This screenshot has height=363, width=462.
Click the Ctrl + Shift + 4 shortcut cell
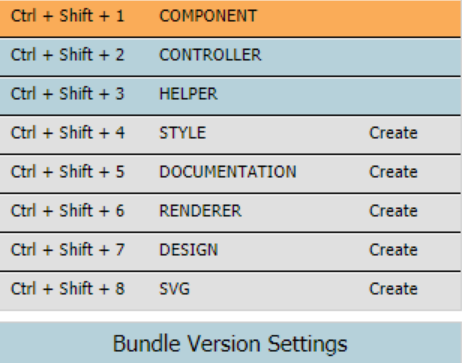[x=68, y=133]
